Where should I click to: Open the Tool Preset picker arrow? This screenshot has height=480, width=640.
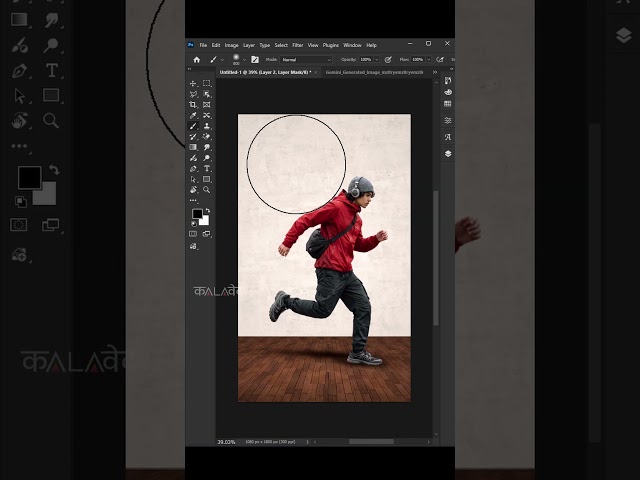(222, 60)
